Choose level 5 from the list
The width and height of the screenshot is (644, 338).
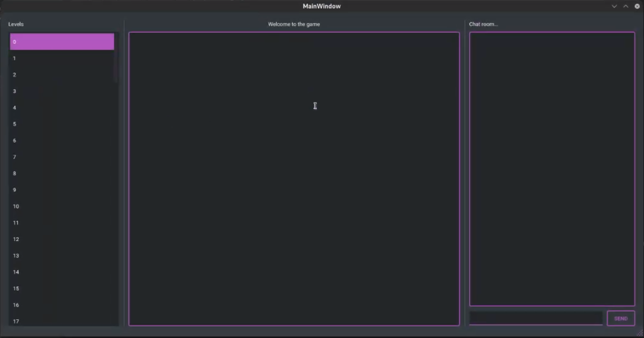pyautogui.click(x=62, y=124)
